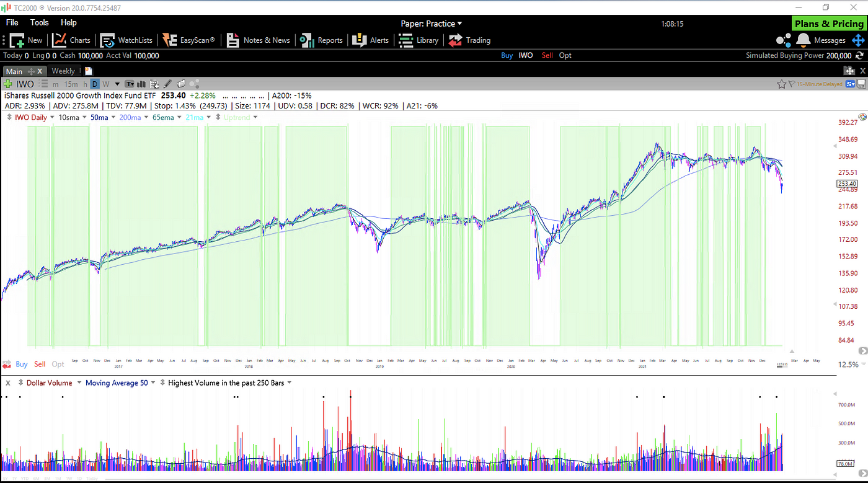Click the notes tag icon in chart toolbar
The width and height of the screenshot is (868, 483).
[181, 84]
